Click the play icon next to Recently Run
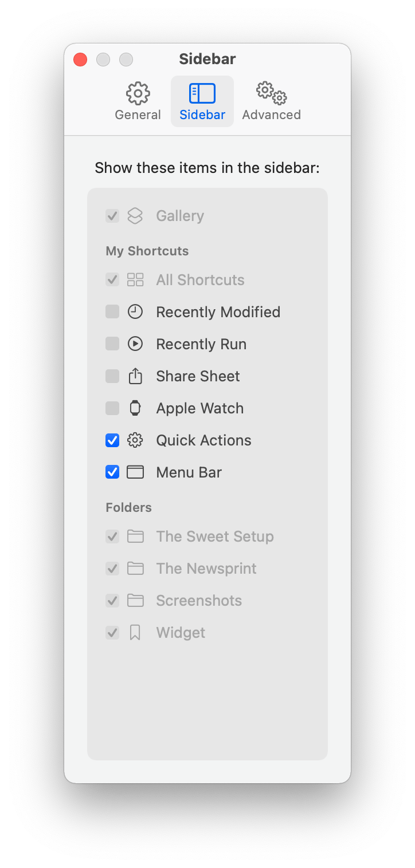 coord(135,344)
